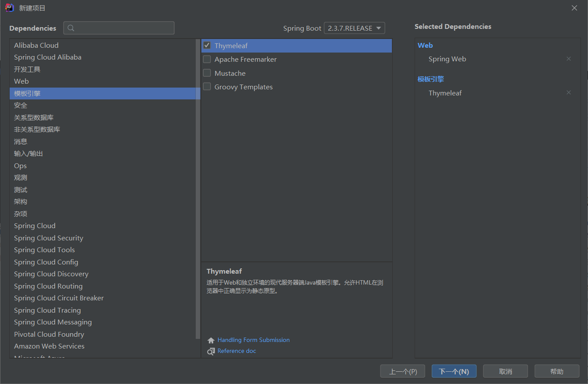Open Handling Form Submission guide link
The height and width of the screenshot is (384, 588).
(x=254, y=340)
